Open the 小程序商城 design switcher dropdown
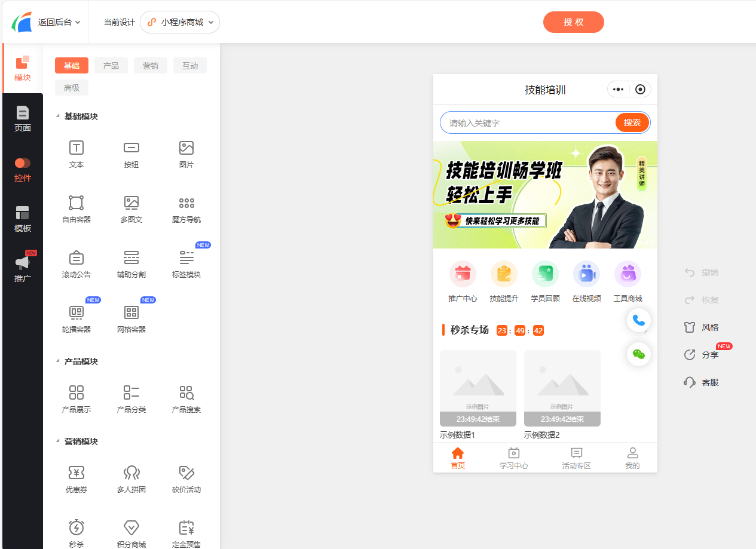Viewport: 756px width, 549px height. pyautogui.click(x=180, y=22)
